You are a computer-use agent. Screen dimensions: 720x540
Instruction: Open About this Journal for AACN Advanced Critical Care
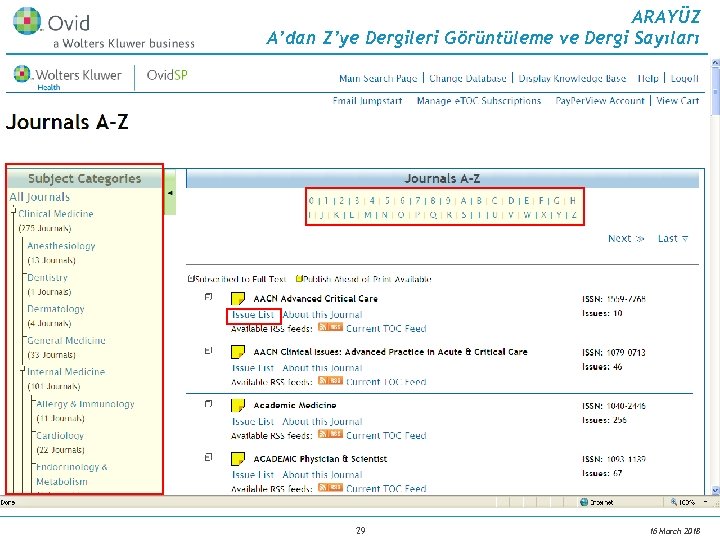click(322, 315)
